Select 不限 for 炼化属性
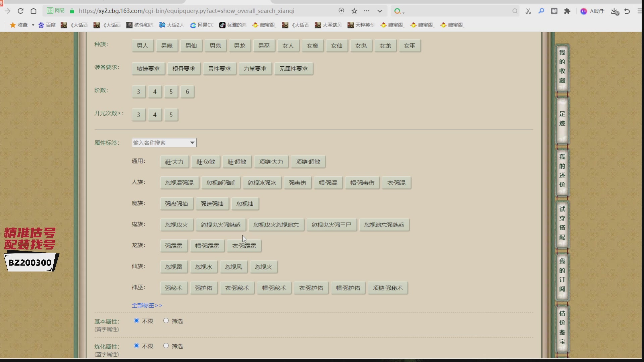Screen dimensions: 644x362 point(137,346)
